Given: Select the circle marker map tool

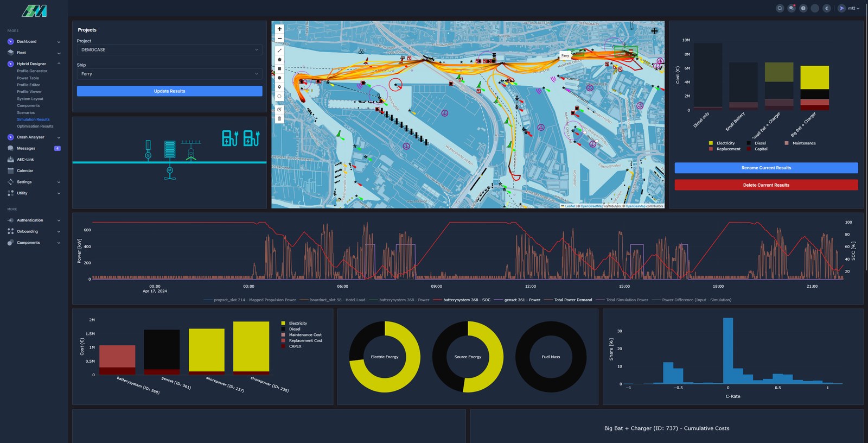Looking at the screenshot, I should (279, 96).
